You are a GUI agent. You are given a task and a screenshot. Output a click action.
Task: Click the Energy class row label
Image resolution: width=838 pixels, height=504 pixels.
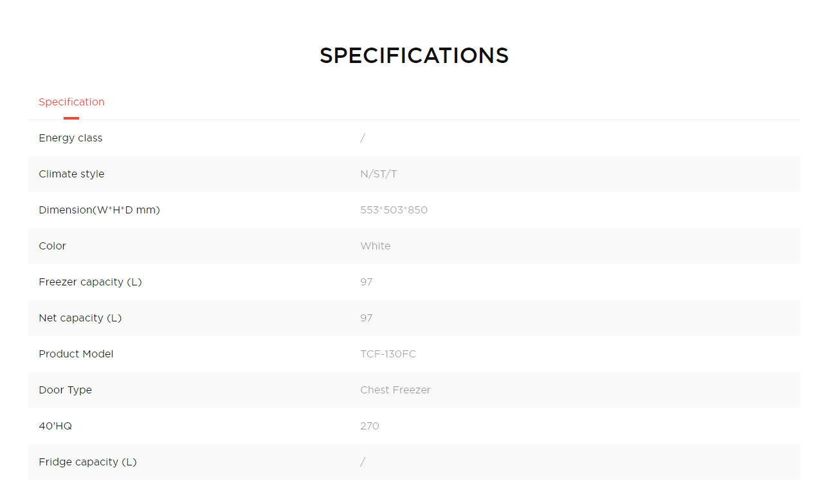coord(71,138)
